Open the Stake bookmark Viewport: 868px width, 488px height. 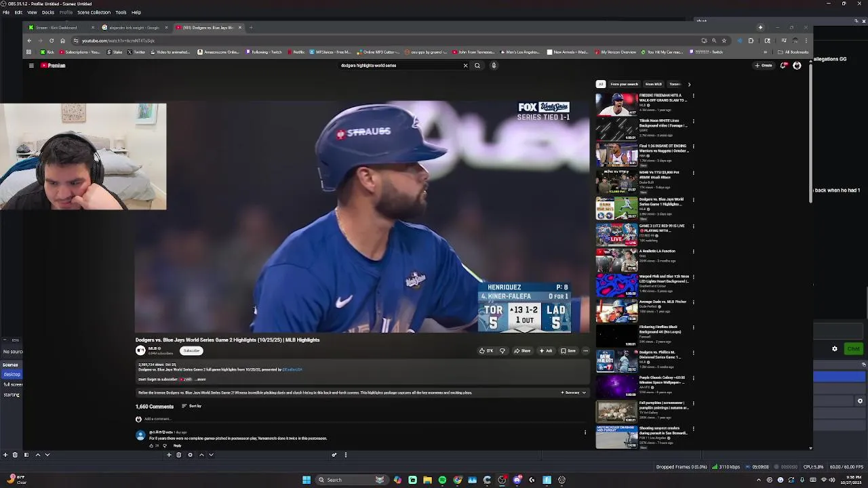pos(115,52)
